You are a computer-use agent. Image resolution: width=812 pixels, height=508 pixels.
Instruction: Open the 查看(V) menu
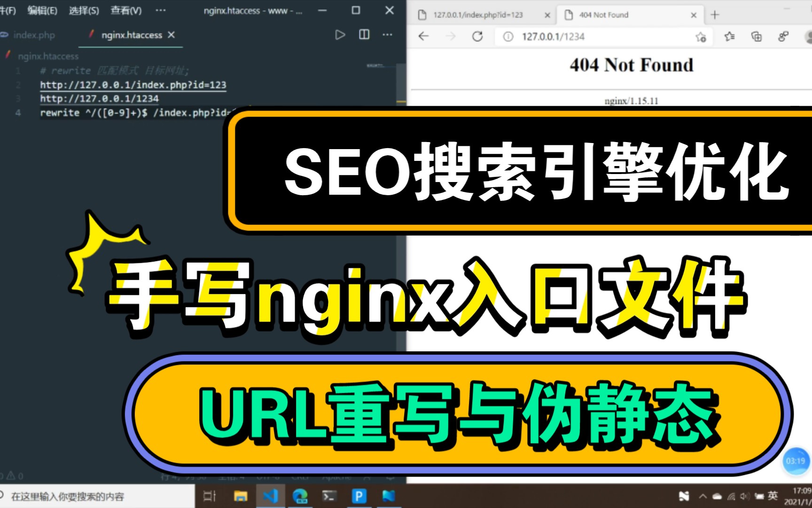pyautogui.click(x=126, y=10)
